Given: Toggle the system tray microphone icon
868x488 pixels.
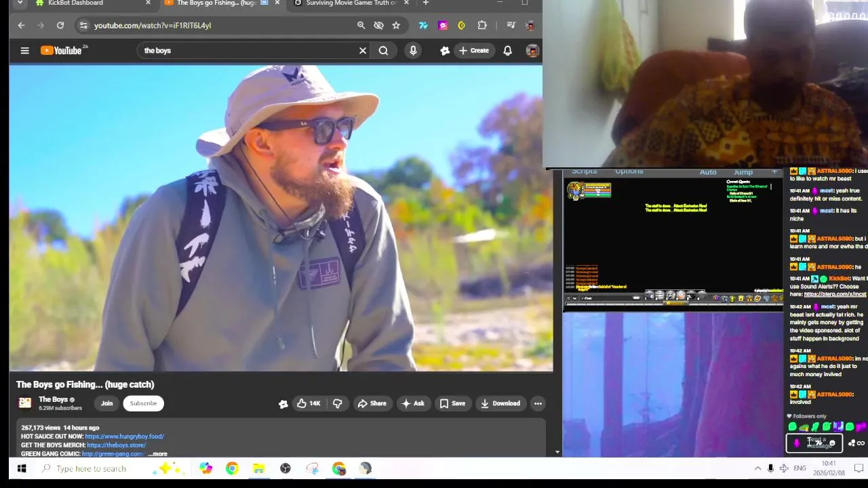Looking at the screenshot, I should [770, 468].
